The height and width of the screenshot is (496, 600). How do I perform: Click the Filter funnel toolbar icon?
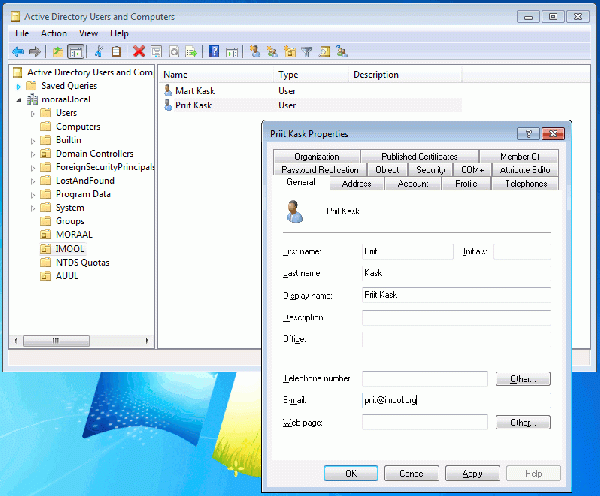pyautogui.click(x=307, y=52)
